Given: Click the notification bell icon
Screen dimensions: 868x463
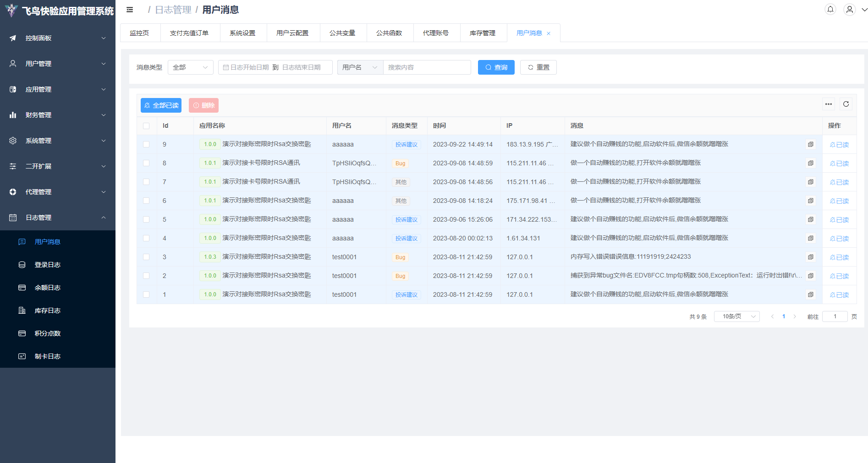Looking at the screenshot, I should (x=830, y=10).
